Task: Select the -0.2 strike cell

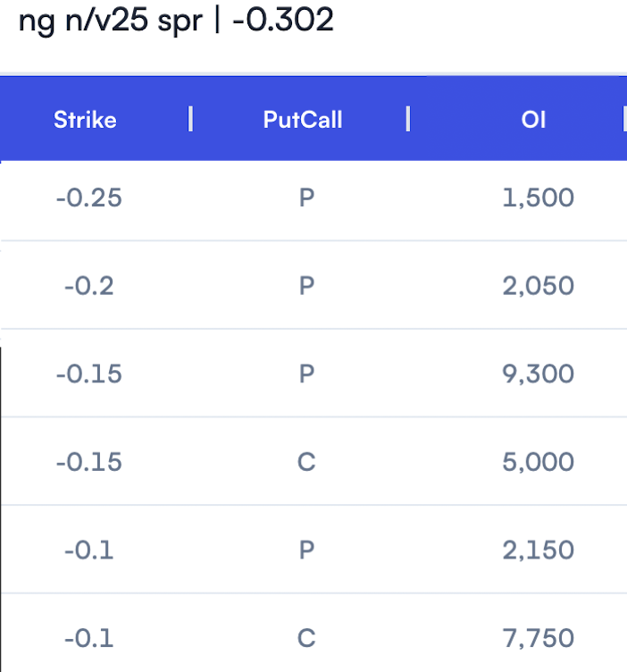Action: coord(88,287)
